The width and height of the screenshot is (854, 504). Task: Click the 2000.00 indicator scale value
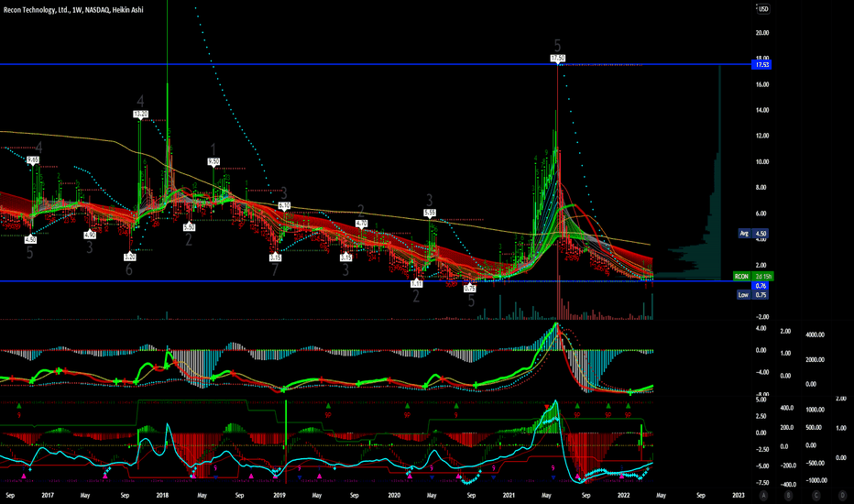(815, 359)
